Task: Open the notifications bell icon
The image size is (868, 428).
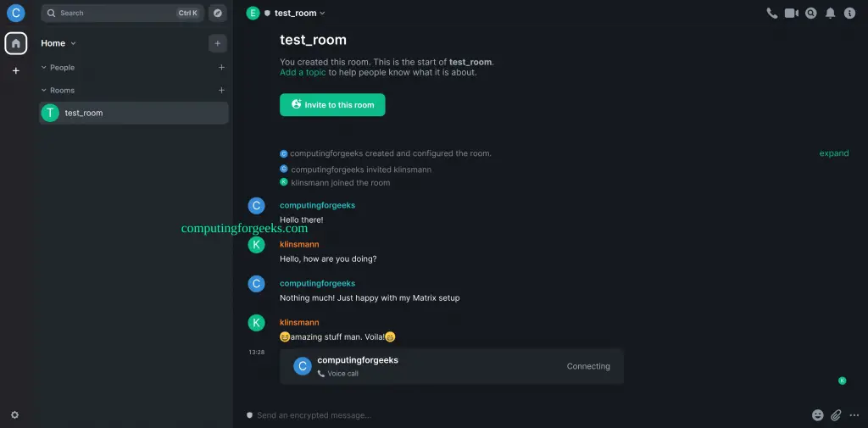Action: [x=831, y=14]
